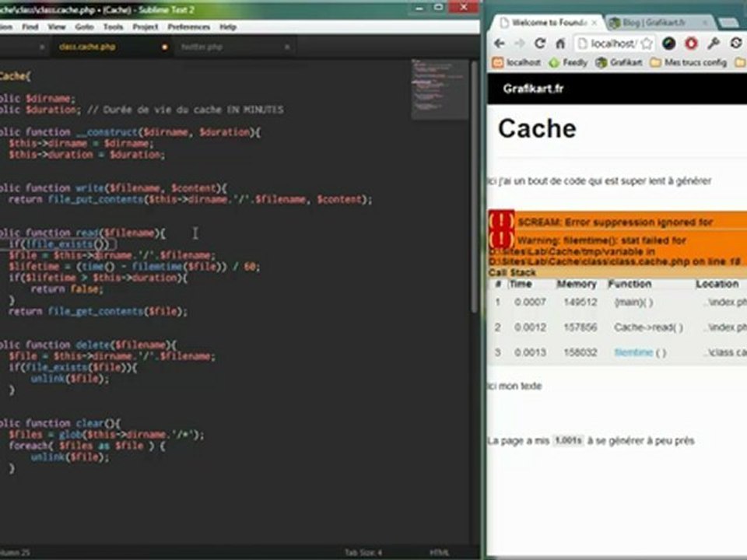Screen dimensions: 747x560
Task: Open the Goto menu in Sublime Text
Action: click(x=84, y=27)
